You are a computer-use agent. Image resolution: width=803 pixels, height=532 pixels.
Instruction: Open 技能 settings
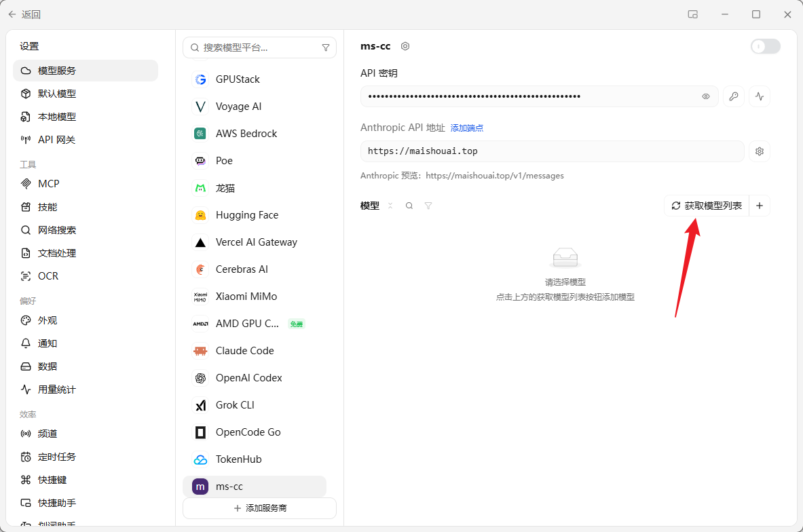pyautogui.click(x=86, y=207)
